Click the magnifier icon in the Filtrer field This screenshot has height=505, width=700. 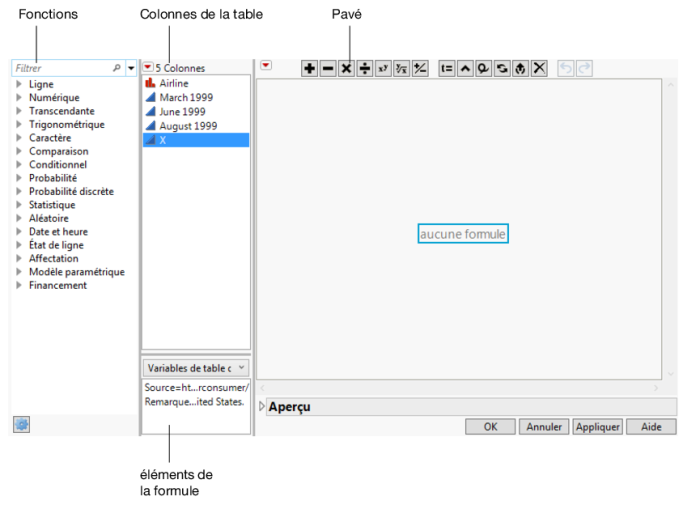point(117,68)
